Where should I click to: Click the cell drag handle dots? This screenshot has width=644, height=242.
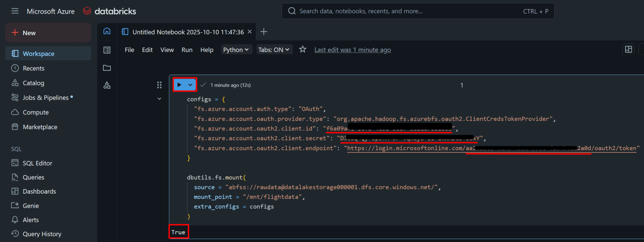pos(159,85)
